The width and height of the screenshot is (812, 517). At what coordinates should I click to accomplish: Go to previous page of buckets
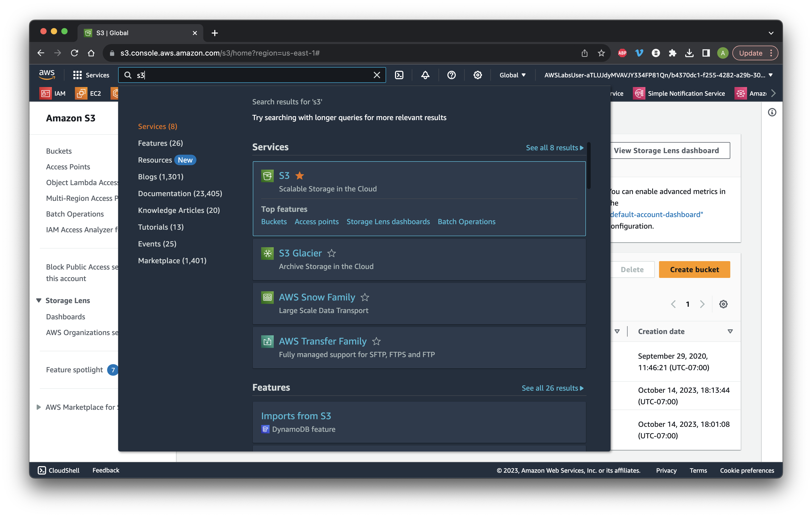coord(673,304)
